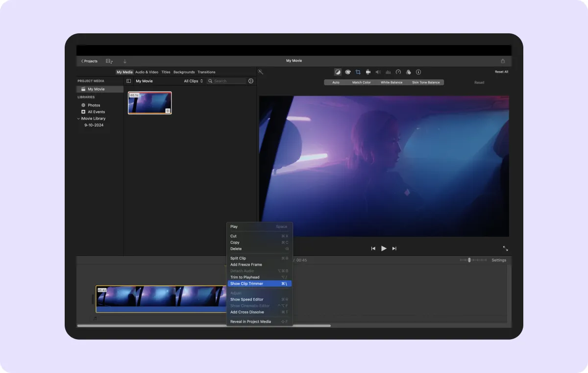This screenshot has height=373, width=588.
Task: Click Reset All adjustments
Action: (501, 72)
